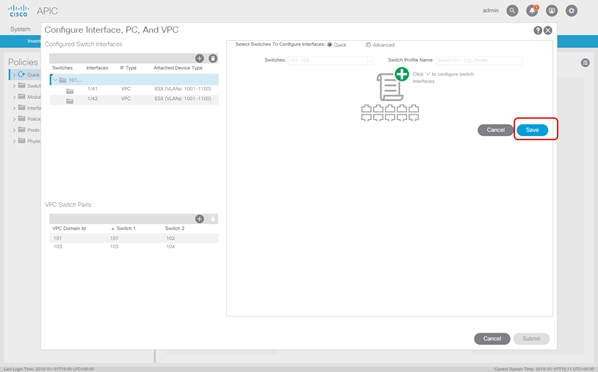Expand the Switch node in Policies tree
The width and height of the screenshot is (598, 372).
tap(14, 86)
